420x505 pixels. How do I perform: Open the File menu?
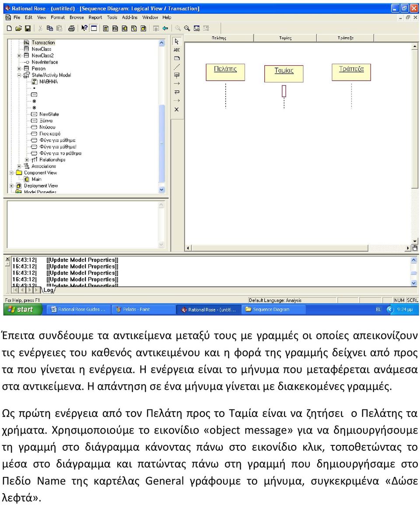[17, 18]
